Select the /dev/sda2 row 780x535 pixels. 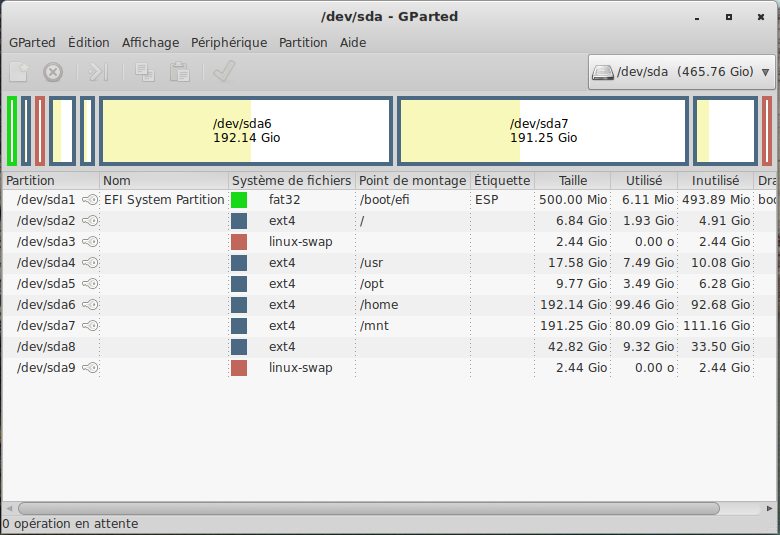pos(390,220)
